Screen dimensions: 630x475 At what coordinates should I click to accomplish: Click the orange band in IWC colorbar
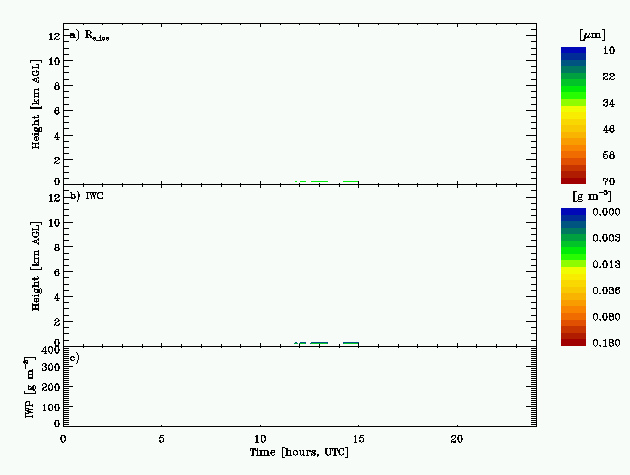click(x=573, y=309)
